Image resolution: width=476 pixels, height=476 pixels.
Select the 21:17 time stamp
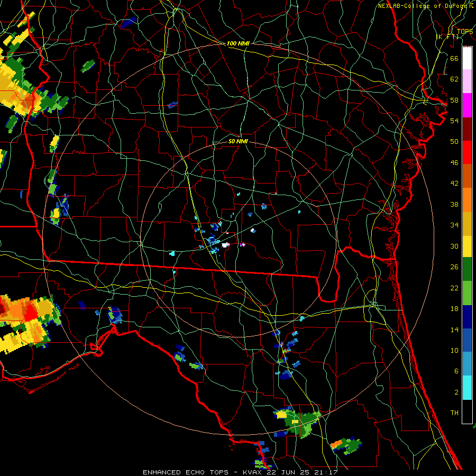(326, 472)
